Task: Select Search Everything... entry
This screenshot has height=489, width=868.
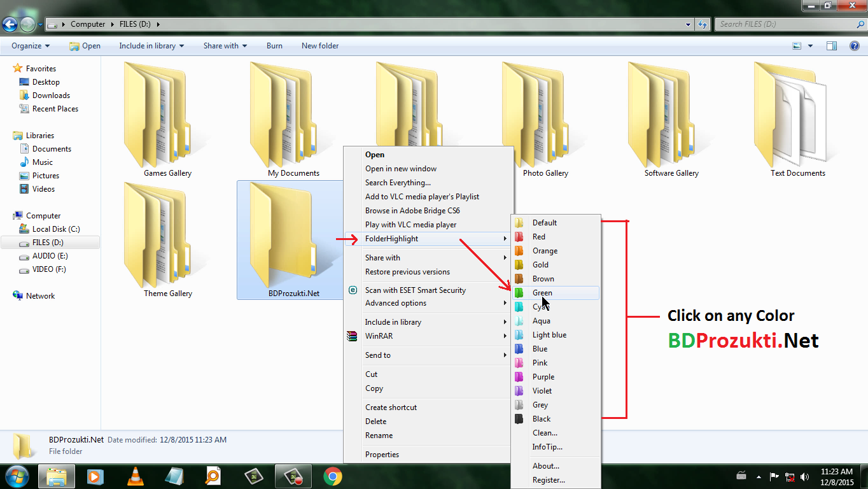Action: [x=428, y=183]
